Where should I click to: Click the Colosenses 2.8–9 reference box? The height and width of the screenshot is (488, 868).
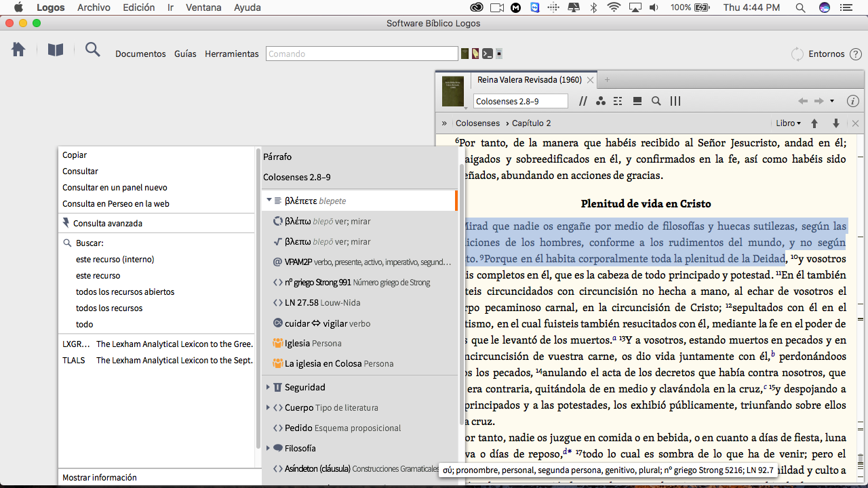coord(521,101)
